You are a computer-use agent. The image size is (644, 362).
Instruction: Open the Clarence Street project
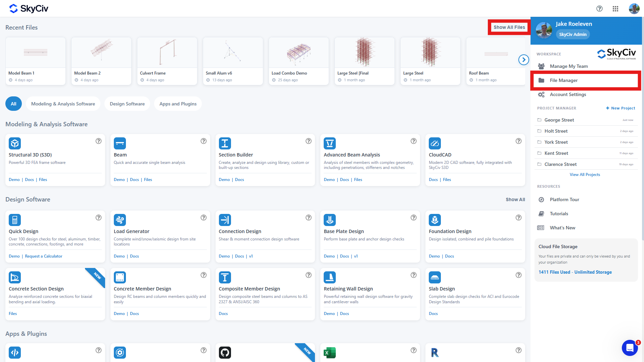point(586,164)
